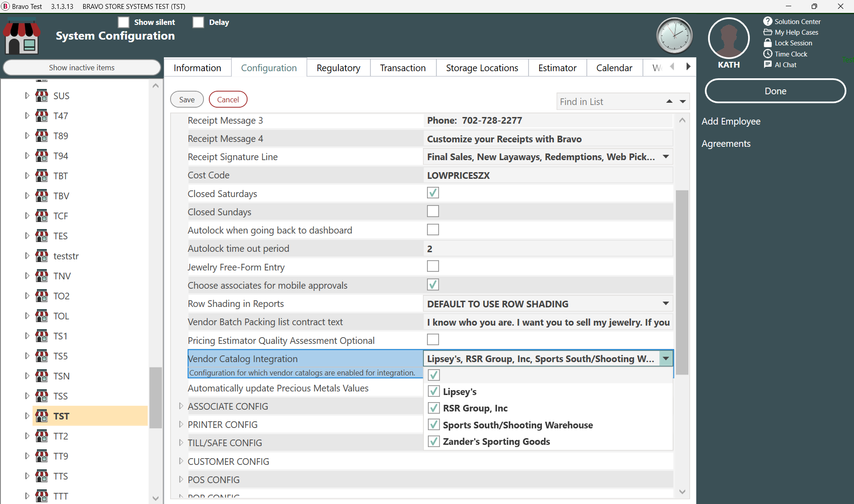Switch to the Regulatory tab
Screen dimensions: 854x504
[x=338, y=68]
